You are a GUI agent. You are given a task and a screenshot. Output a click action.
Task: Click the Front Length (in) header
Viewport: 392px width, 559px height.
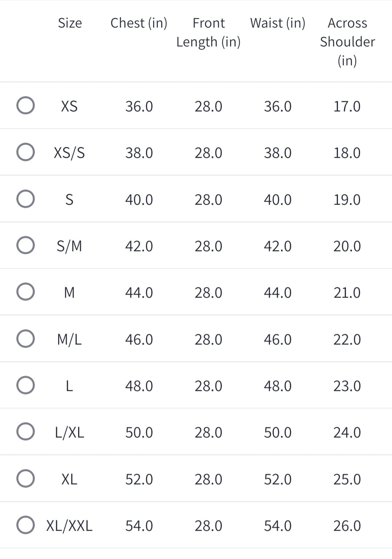pos(208,32)
